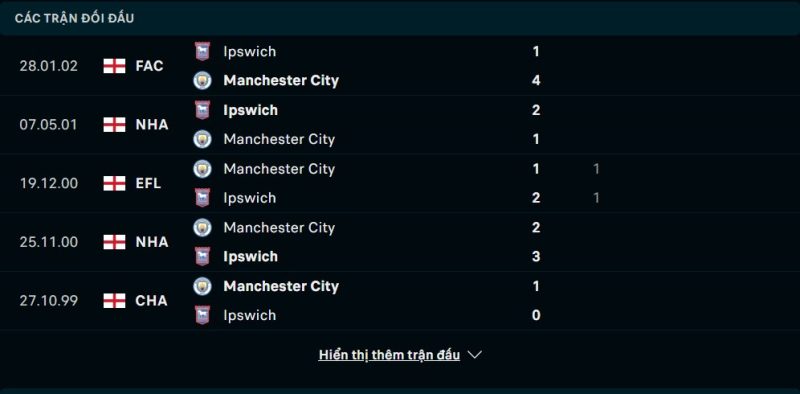
Task: Click Manchester City crest in 28.01.02 match
Action: point(202,81)
